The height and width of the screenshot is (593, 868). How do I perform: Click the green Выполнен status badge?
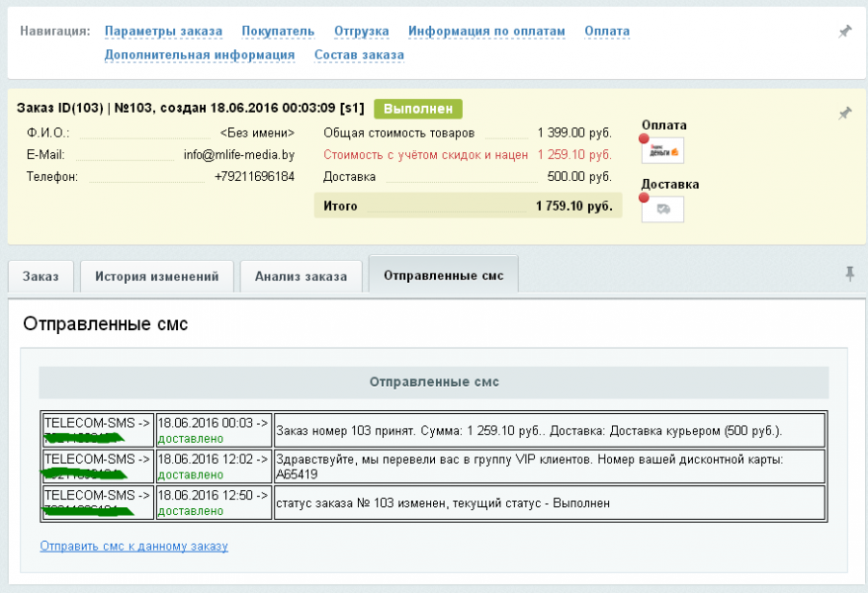coord(420,107)
